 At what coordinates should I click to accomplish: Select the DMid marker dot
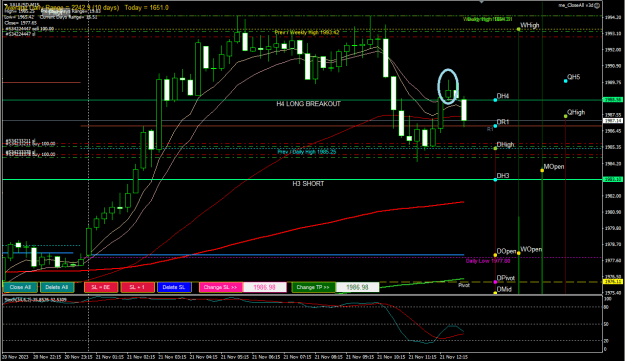tap(495, 292)
